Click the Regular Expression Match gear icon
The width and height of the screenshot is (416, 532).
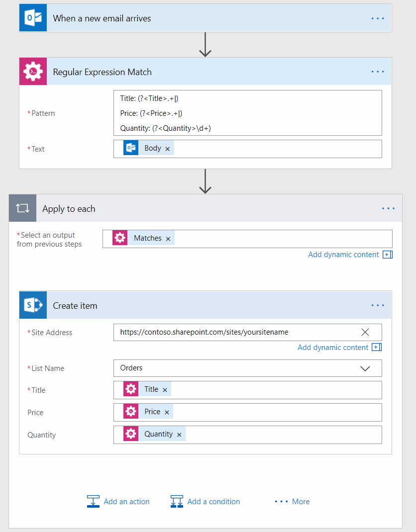tap(32, 71)
